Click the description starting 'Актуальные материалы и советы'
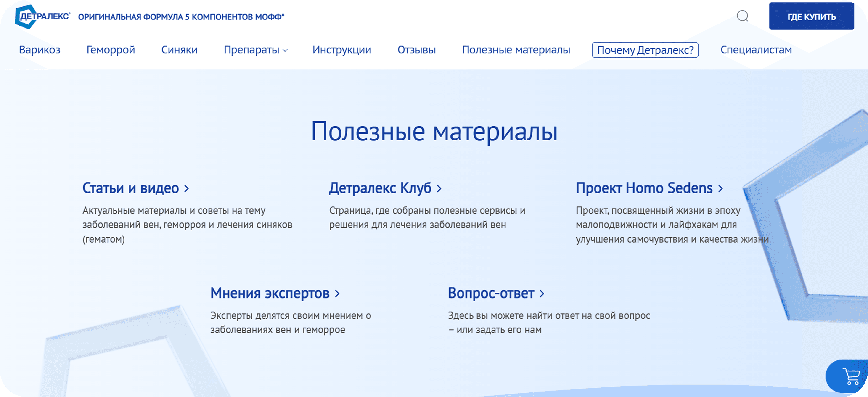The width and height of the screenshot is (868, 397). coord(187,225)
